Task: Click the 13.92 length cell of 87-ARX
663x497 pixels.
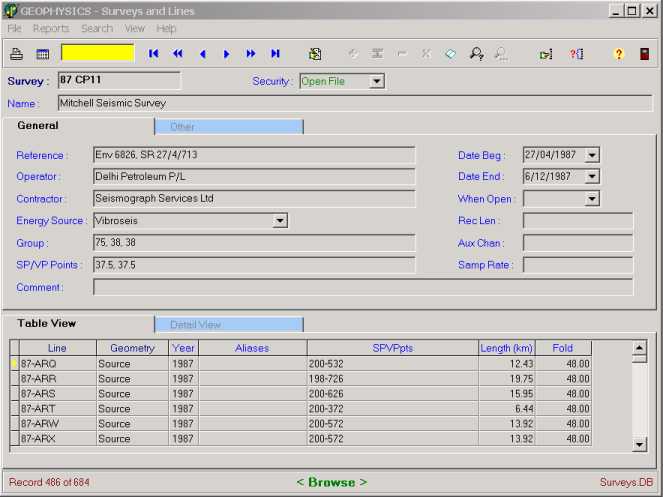Action: click(x=507, y=439)
